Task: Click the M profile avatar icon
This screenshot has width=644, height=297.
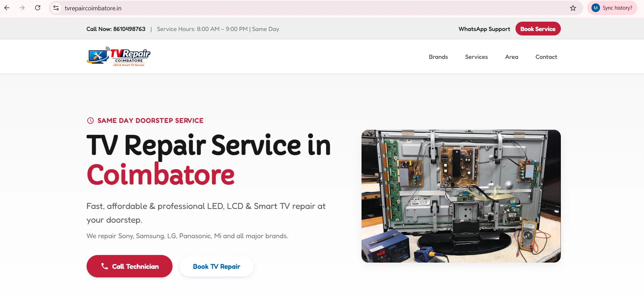Action: coord(596,8)
